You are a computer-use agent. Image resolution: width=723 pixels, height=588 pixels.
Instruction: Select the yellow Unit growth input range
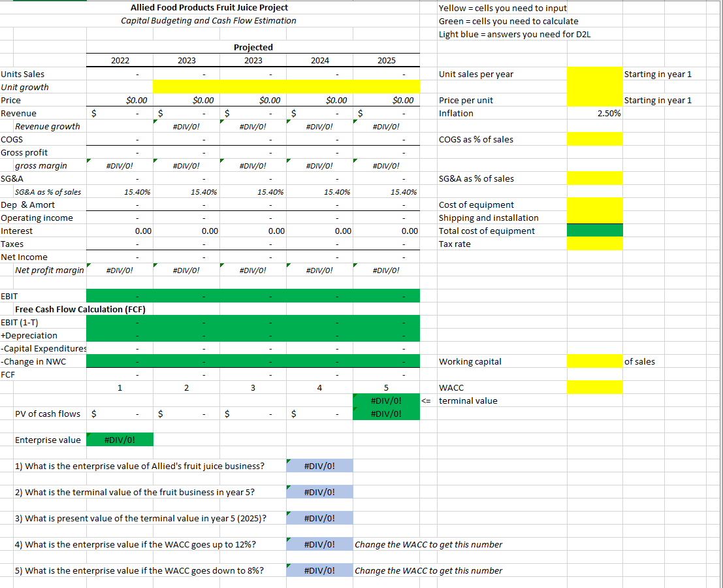point(286,87)
